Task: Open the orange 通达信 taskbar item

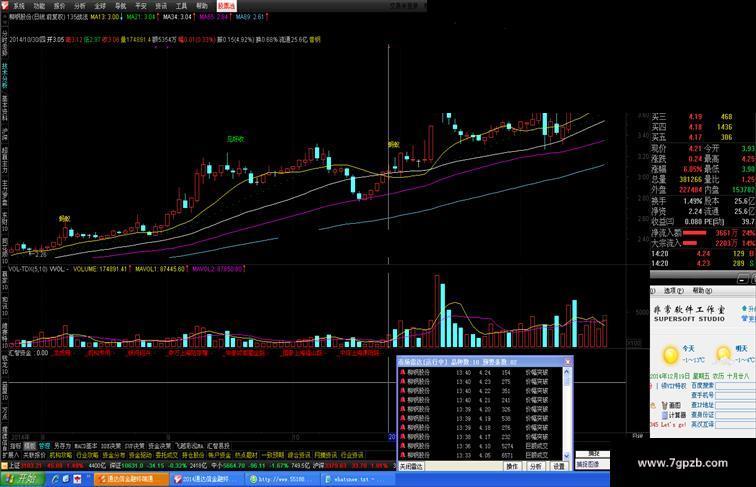Action: 131,479
